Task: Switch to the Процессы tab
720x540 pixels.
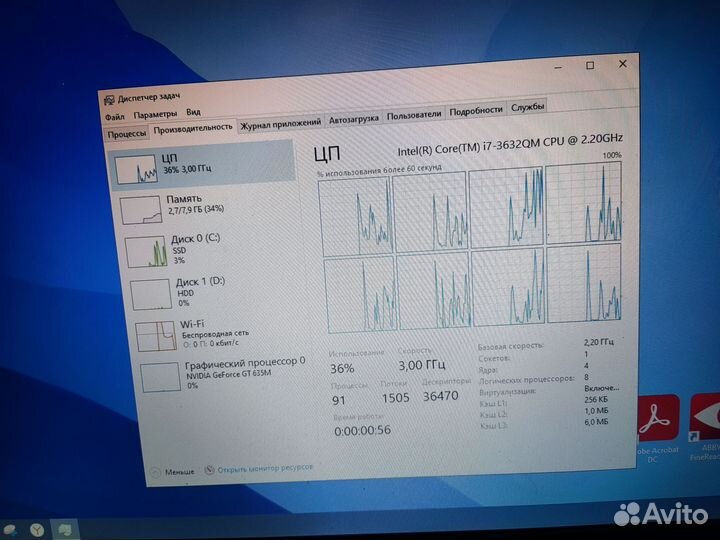Action: (127, 134)
